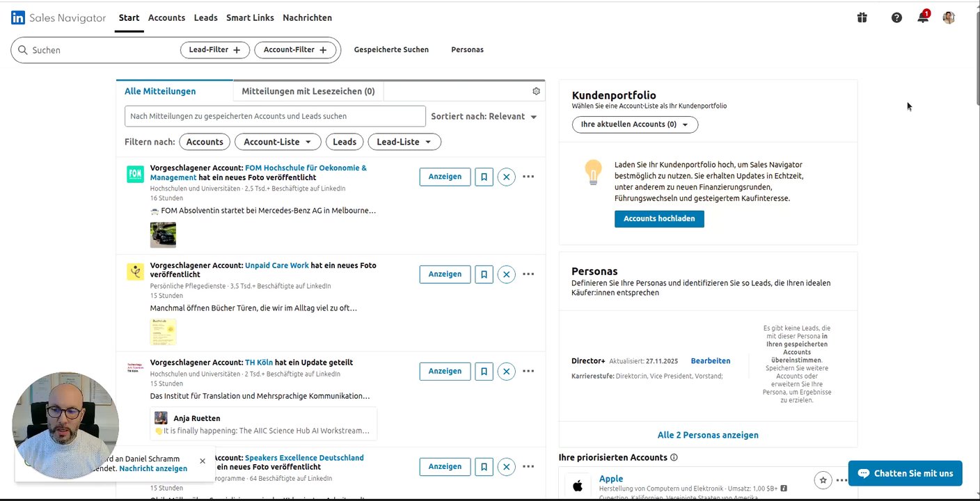Open feed settings gear icon
The image size is (980, 501).
pos(536,91)
